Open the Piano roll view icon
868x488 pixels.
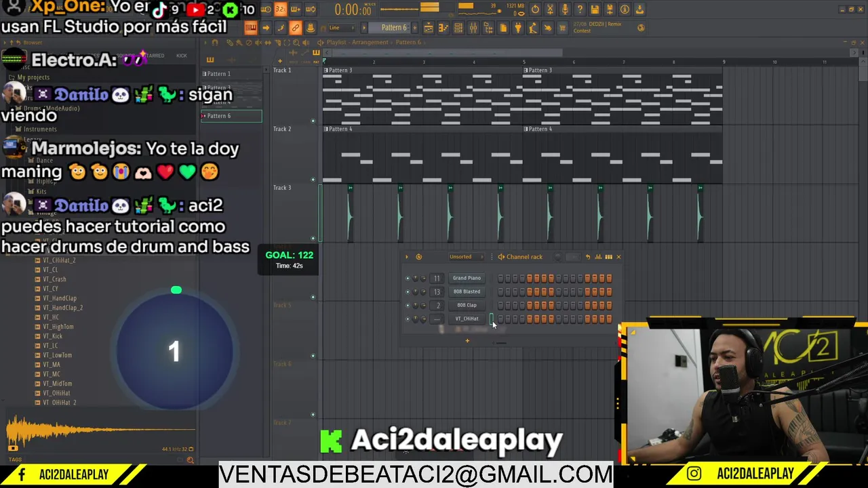tap(443, 28)
